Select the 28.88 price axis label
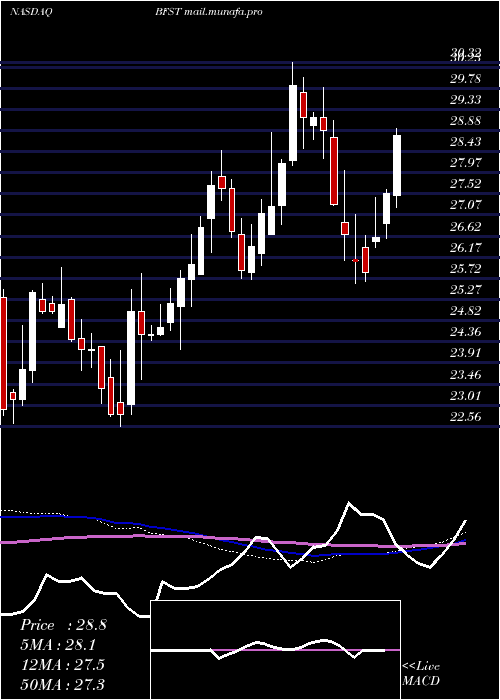500x700 pixels. [466, 121]
